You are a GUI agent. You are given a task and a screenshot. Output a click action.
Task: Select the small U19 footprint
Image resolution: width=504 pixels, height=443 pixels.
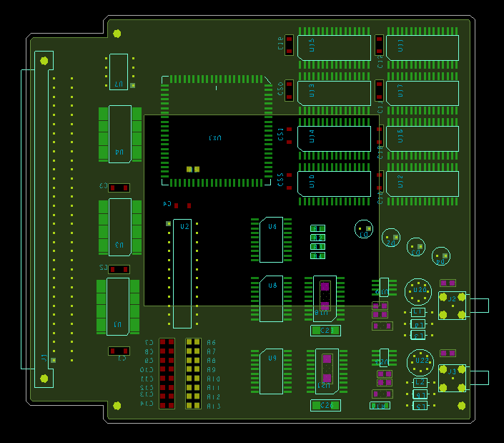pos(384,287)
